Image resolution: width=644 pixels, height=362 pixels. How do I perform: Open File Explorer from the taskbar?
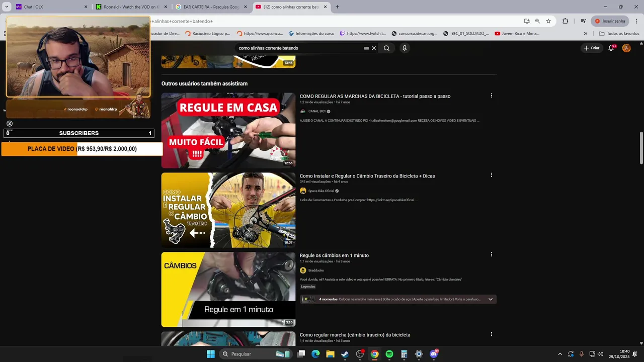click(330, 354)
